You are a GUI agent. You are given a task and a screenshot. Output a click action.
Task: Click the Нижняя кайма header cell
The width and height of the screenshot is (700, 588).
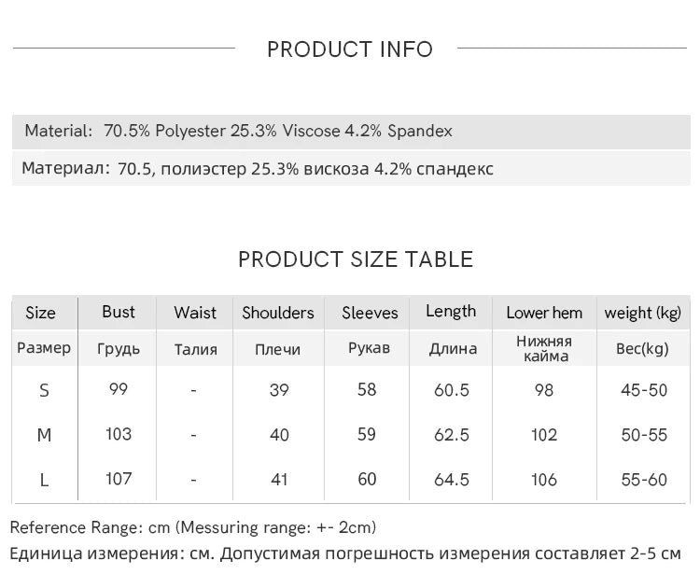click(544, 348)
